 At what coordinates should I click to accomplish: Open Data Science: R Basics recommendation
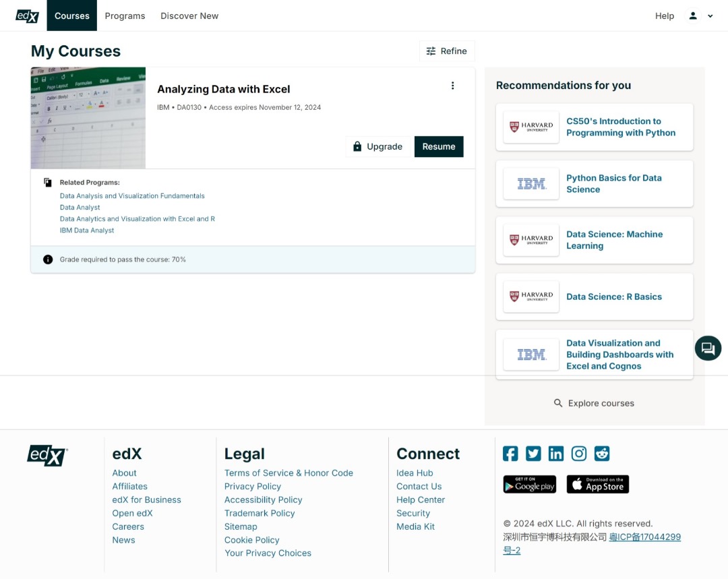pos(614,297)
